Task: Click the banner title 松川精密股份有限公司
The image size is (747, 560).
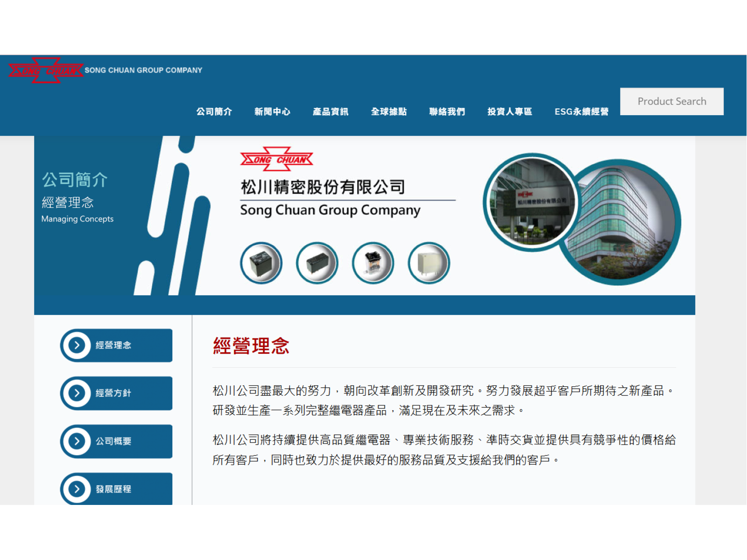Action: (x=323, y=187)
